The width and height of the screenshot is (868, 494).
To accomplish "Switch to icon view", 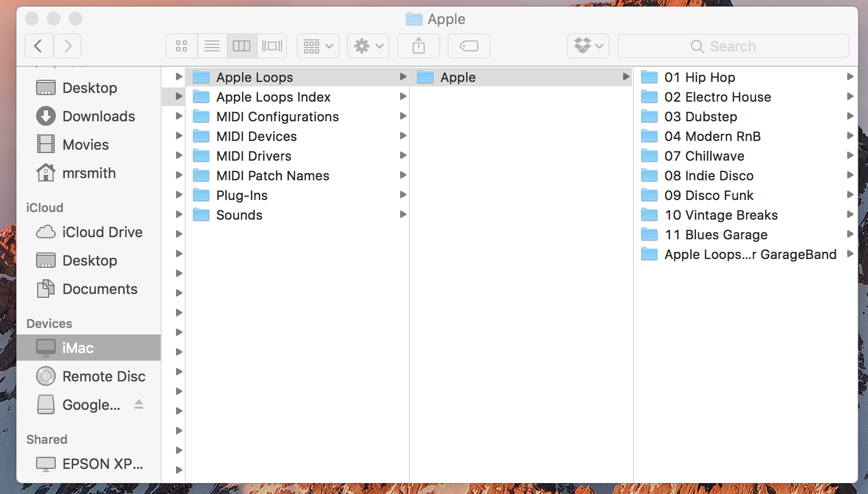I will click(x=181, y=46).
